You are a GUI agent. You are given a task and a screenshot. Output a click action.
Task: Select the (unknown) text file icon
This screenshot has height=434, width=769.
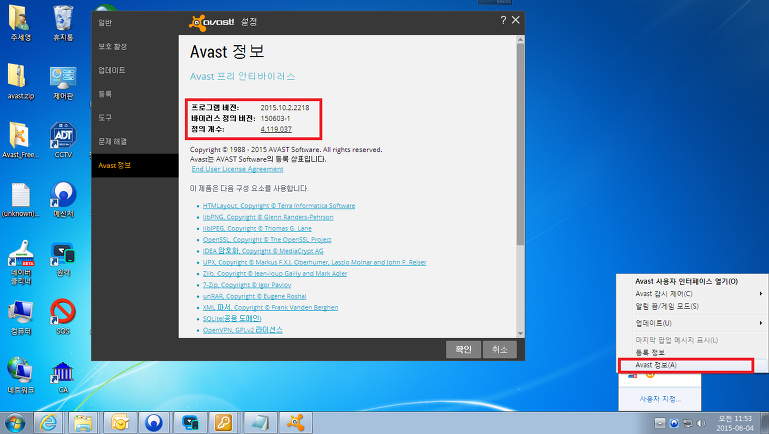coord(20,200)
